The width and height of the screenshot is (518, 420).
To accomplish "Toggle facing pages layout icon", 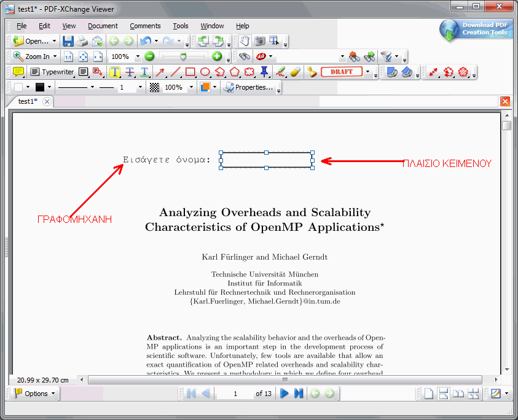I will pos(458,394).
